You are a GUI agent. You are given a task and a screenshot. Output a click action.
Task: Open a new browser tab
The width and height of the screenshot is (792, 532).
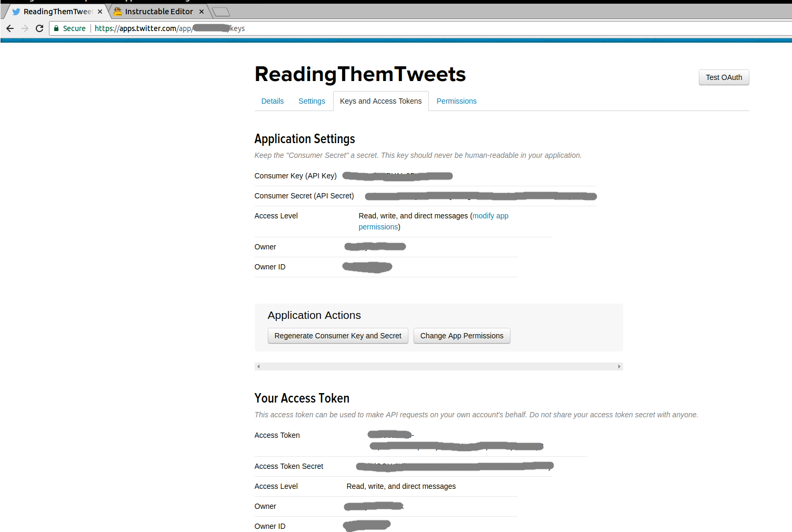click(x=221, y=12)
